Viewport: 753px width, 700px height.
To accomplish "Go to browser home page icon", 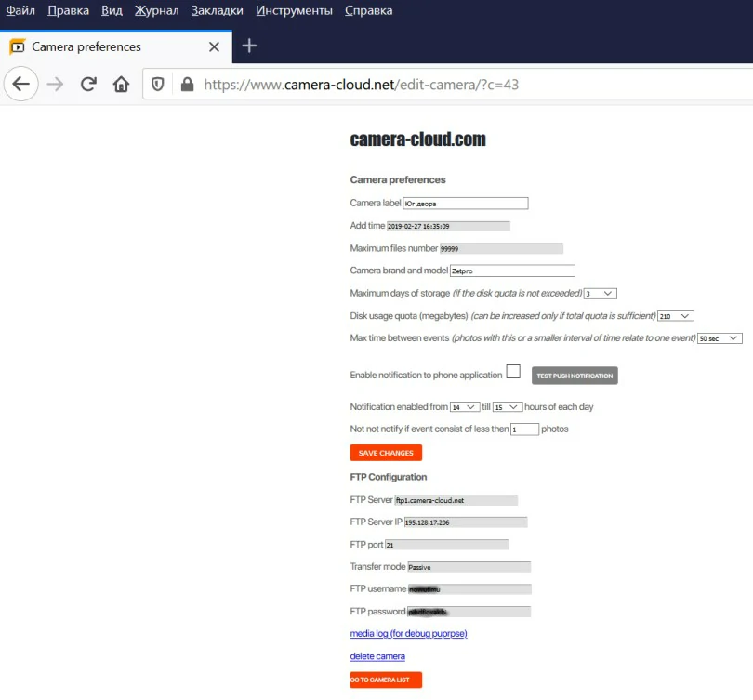I will click(121, 85).
